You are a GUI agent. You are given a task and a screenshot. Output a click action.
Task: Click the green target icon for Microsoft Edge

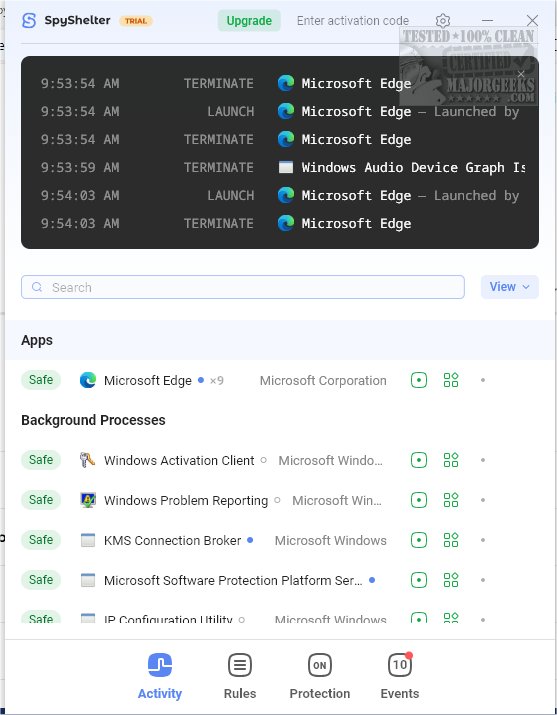[x=419, y=380]
